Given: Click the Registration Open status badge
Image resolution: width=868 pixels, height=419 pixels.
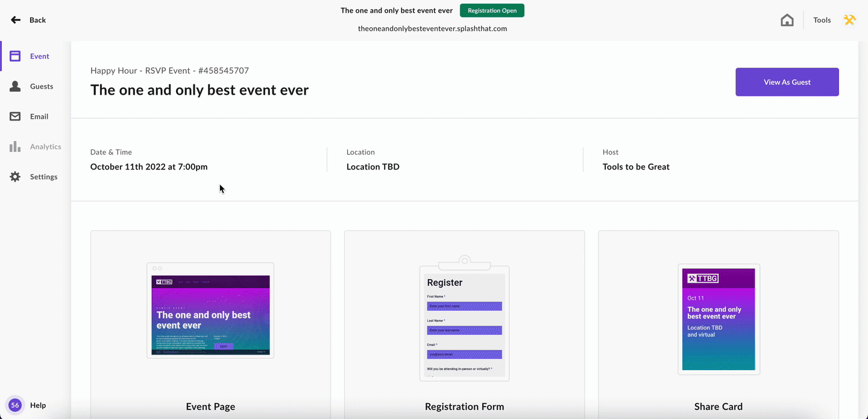Looking at the screenshot, I should 492,10.
